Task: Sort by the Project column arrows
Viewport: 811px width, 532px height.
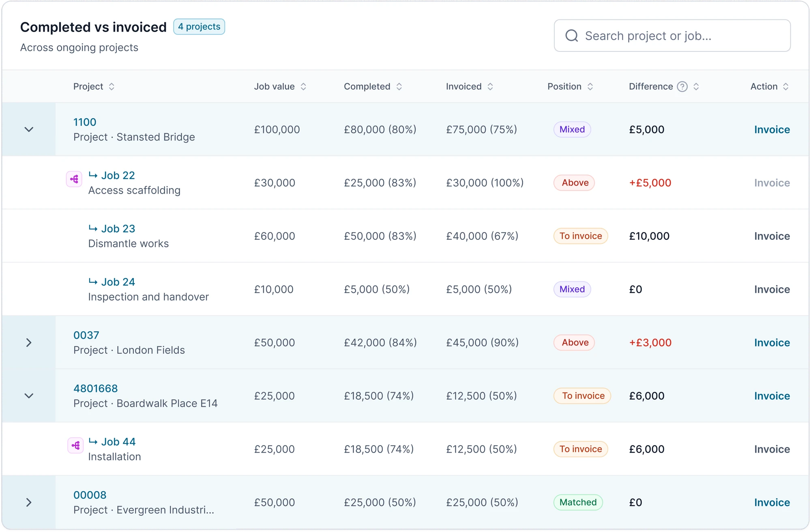Action: 112,86
